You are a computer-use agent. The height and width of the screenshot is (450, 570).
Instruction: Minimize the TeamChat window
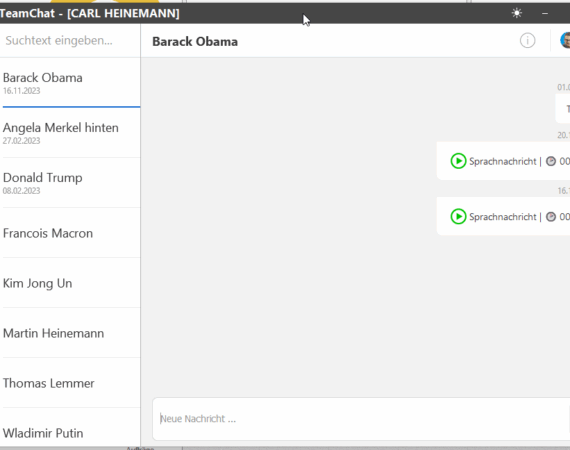tap(545, 13)
